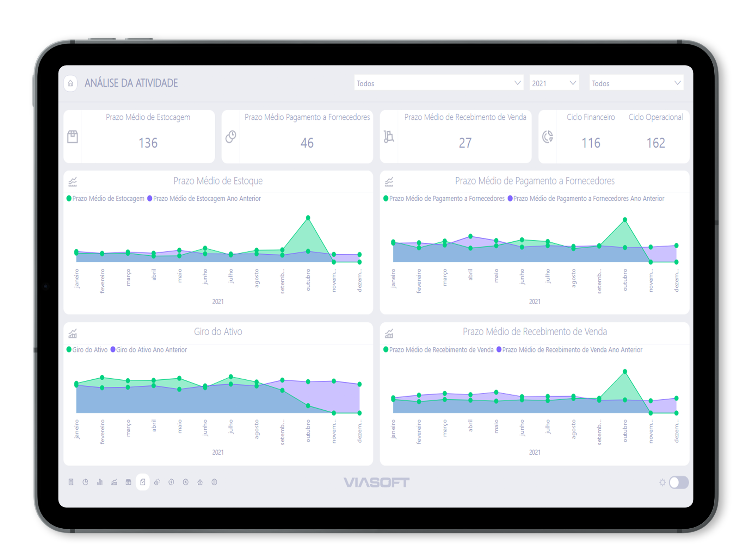Viewport: 752px width, 560px height.
Task: Open the store page icon in bottom navigation
Action: [128, 482]
